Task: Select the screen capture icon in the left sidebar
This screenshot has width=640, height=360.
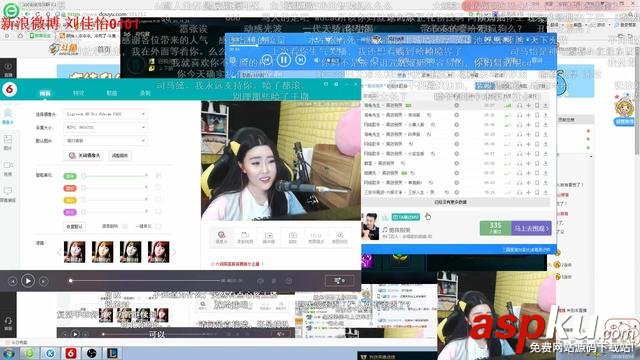Action: coord(8,194)
